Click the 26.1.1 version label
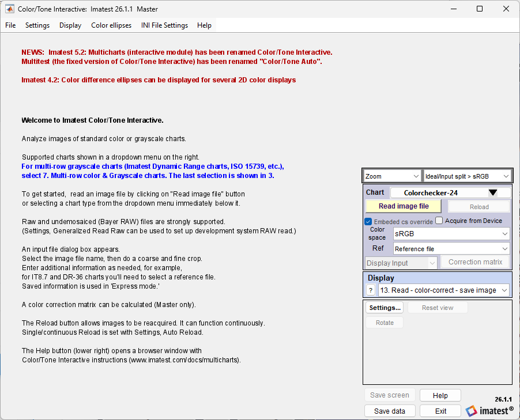The height and width of the screenshot is (420, 520). [503, 399]
